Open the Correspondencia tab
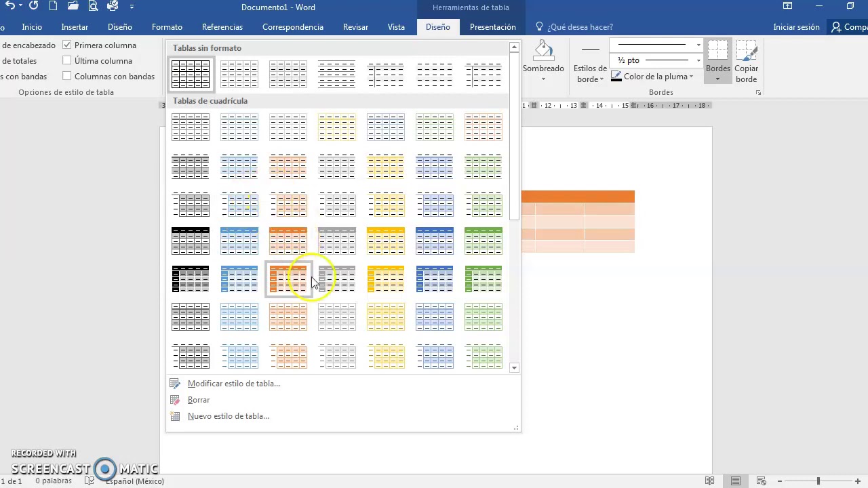The height and width of the screenshot is (488, 868). coord(293,27)
